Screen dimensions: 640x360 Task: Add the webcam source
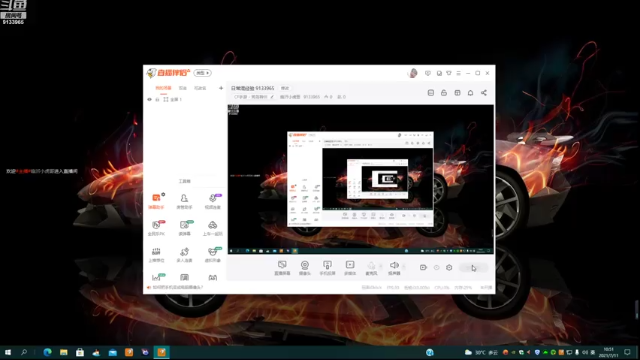click(x=304, y=268)
